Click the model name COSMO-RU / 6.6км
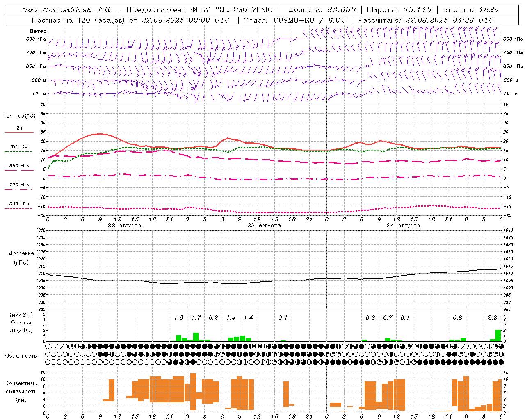The width and height of the screenshot is (525, 420). (311, 20)
